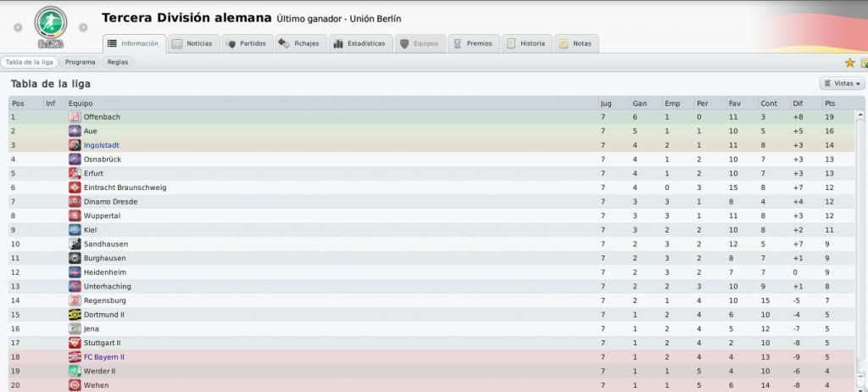The image size is (868, 392).
Task: Click scrollbar up arrow of league table
Action: [860, 116]
